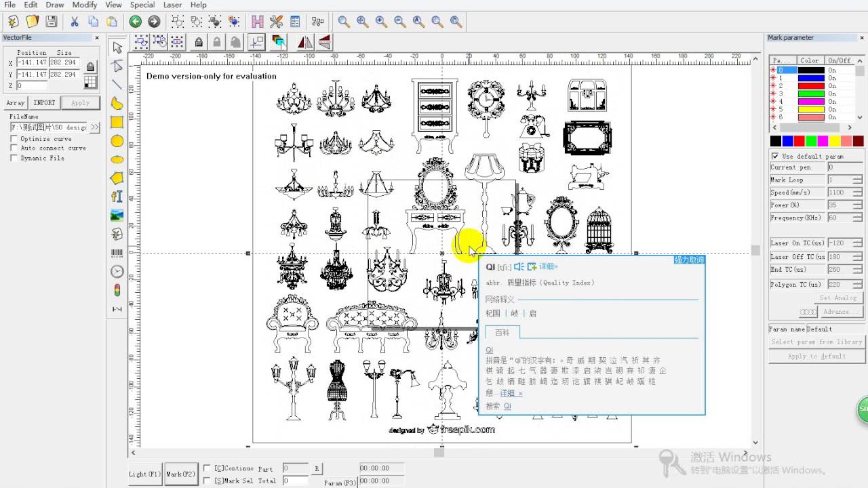Enable Dynamic File checkbox
The width and height of the screenshot is (868, 488).
[14, 159]
